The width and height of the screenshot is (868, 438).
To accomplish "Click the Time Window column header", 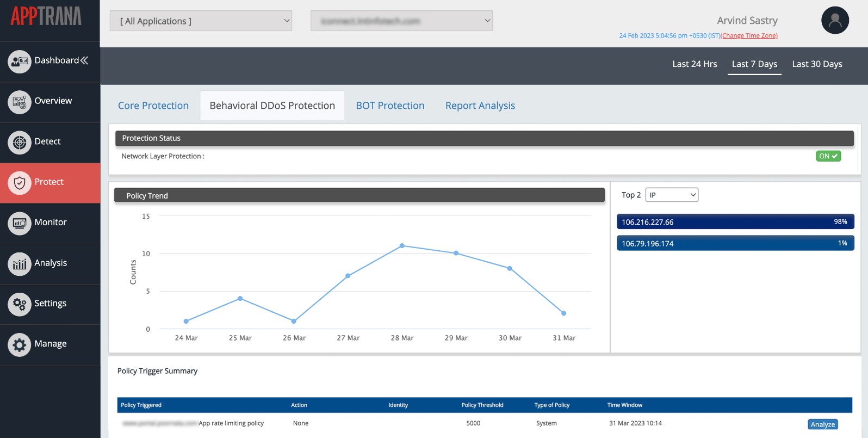I will click(x=625, y=405).
